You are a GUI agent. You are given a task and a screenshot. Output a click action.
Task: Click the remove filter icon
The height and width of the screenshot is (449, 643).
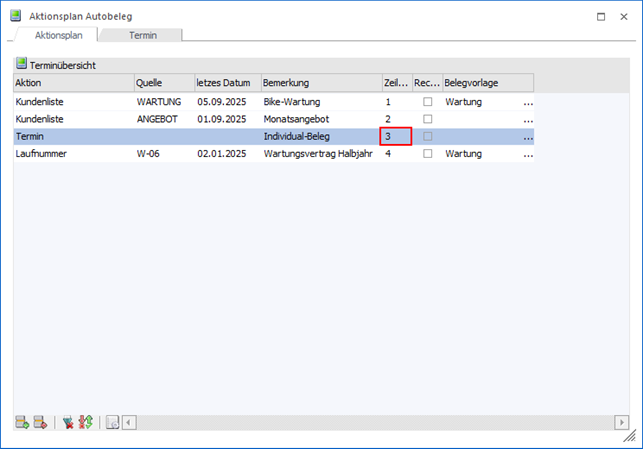click(68, 423)
